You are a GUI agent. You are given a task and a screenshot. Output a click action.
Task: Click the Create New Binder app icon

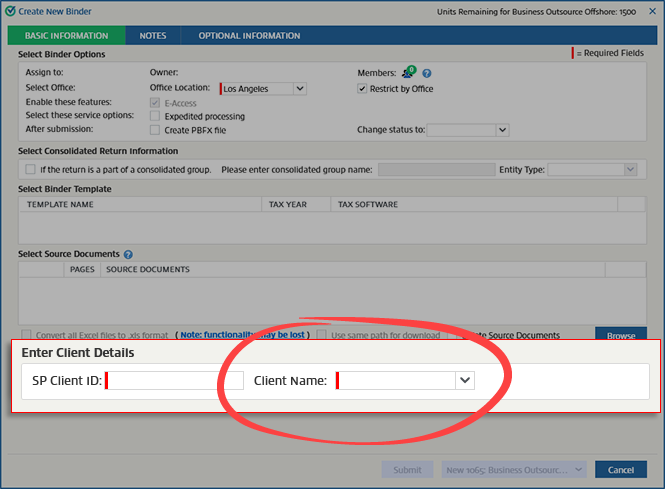click(x=10, y=11)
